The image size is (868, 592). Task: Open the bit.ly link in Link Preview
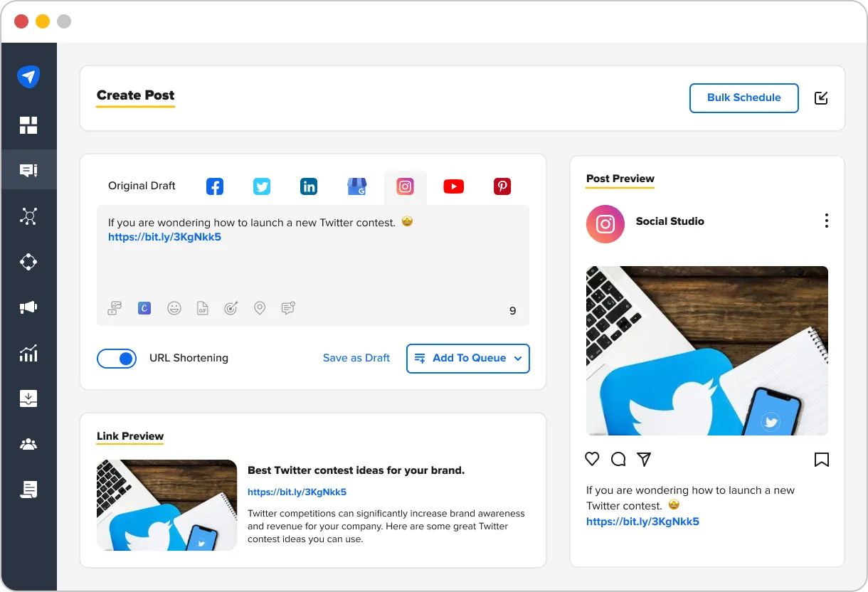[297, 492]
